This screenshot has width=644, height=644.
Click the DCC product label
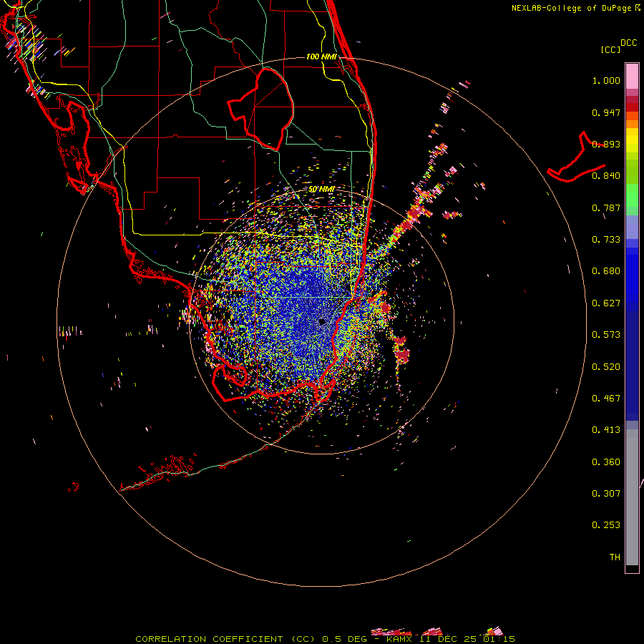[628, 43]
